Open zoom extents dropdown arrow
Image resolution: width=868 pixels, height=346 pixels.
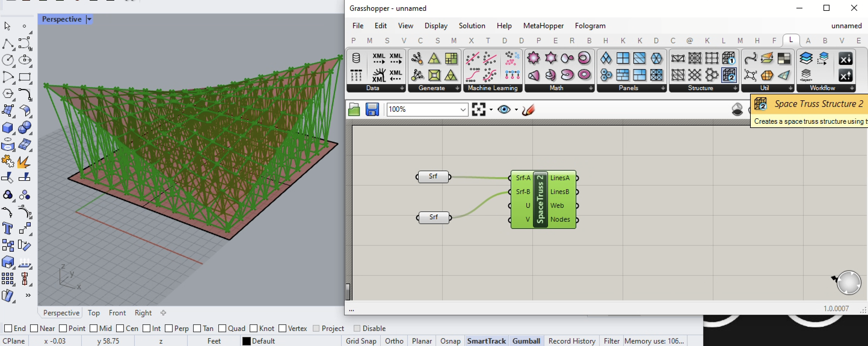click(x=491, y=110)
